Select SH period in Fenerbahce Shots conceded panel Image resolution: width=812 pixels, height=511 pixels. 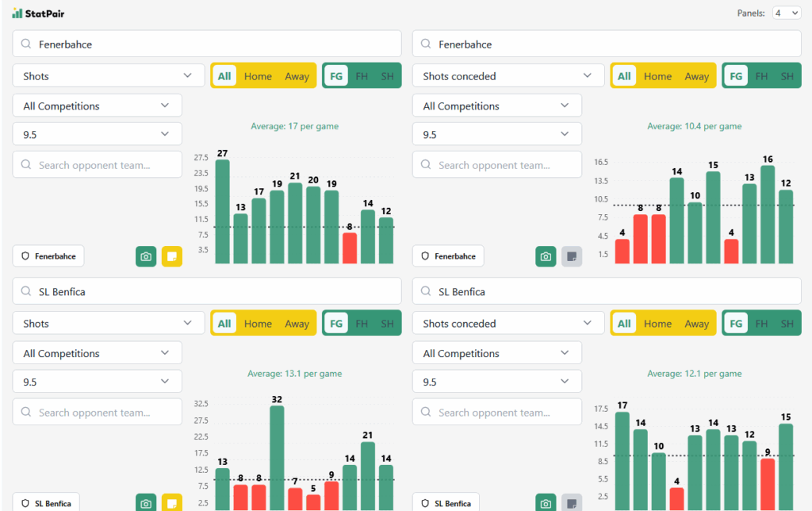click(x=787, y=76)
